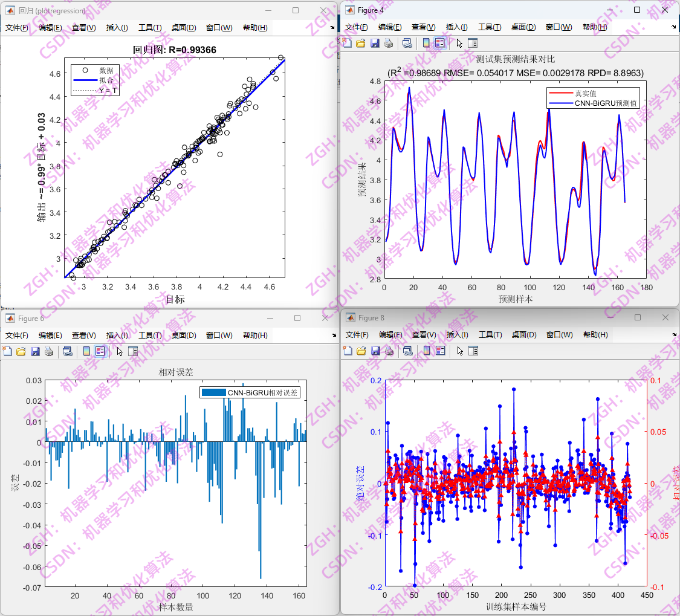Viewport: 680px width, 616px height.
Task: Toggle Insert Legend in Figure 8 toolbar
Action: coord(440,351)
